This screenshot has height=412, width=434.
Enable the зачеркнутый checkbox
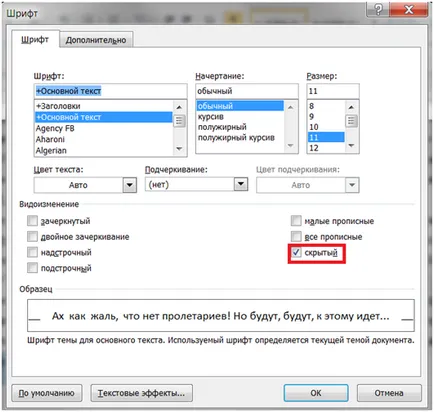pos(32,221)
